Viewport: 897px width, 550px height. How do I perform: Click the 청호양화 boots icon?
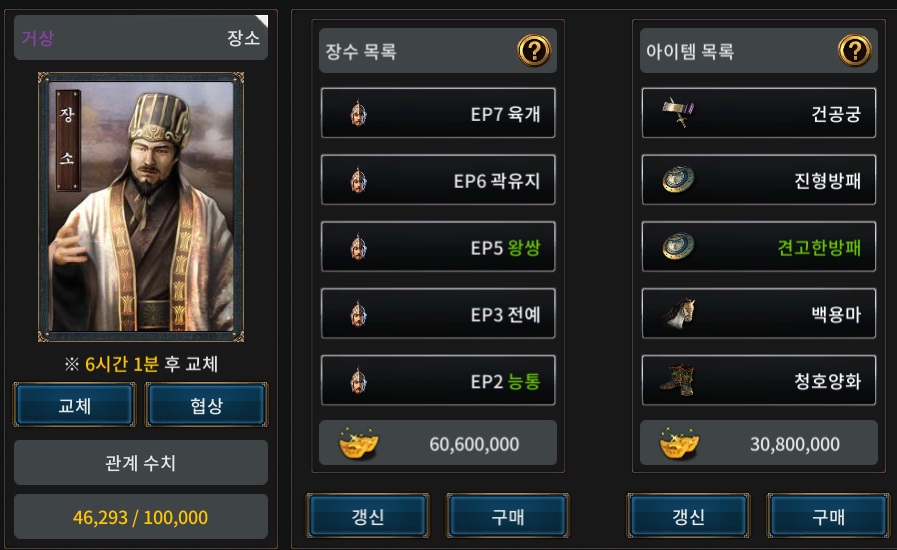tap(678, 380)
